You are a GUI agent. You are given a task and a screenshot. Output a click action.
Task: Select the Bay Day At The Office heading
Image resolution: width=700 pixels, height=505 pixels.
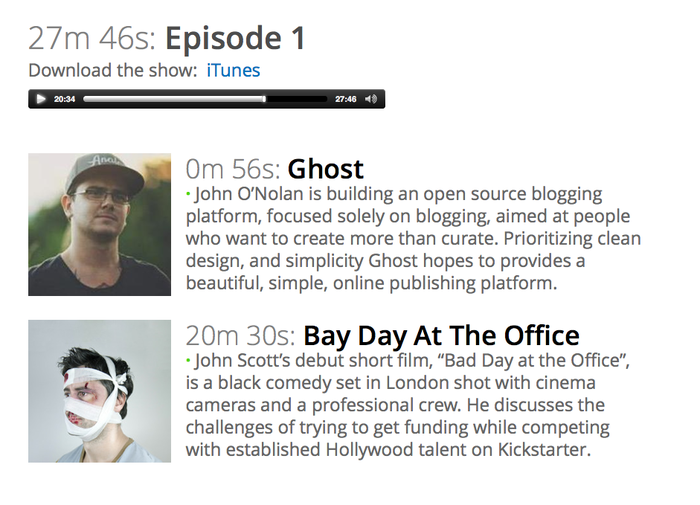[x=441, y=335]
